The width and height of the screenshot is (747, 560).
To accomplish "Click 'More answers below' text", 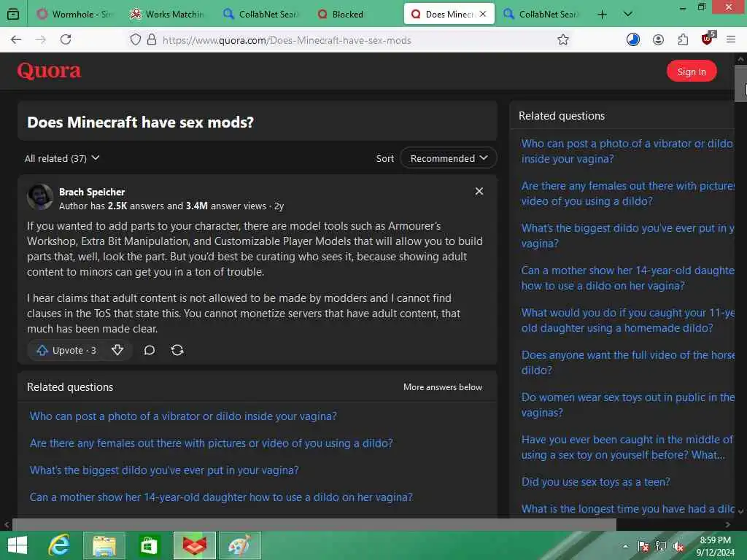I will tap(443, 387).
